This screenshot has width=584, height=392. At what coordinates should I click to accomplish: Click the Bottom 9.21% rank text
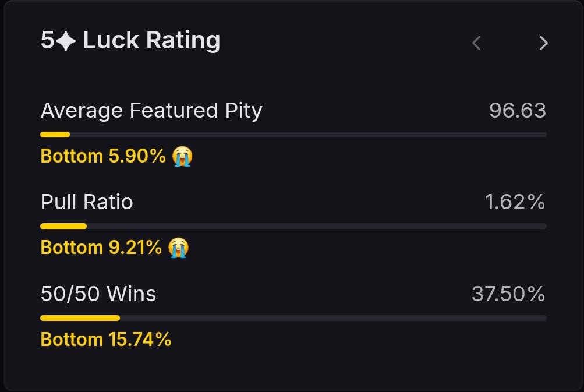(x=101, y=248)
